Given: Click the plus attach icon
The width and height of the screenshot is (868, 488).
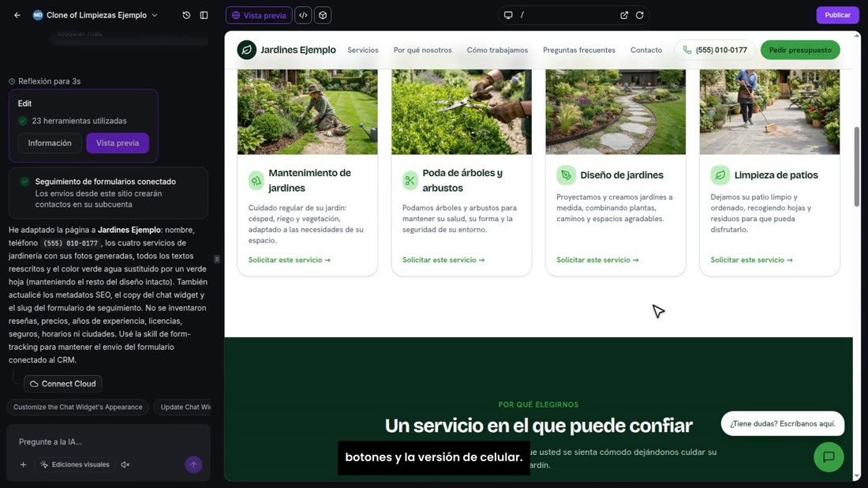Looking at the screenshot, I should click(x=23, y=465).
